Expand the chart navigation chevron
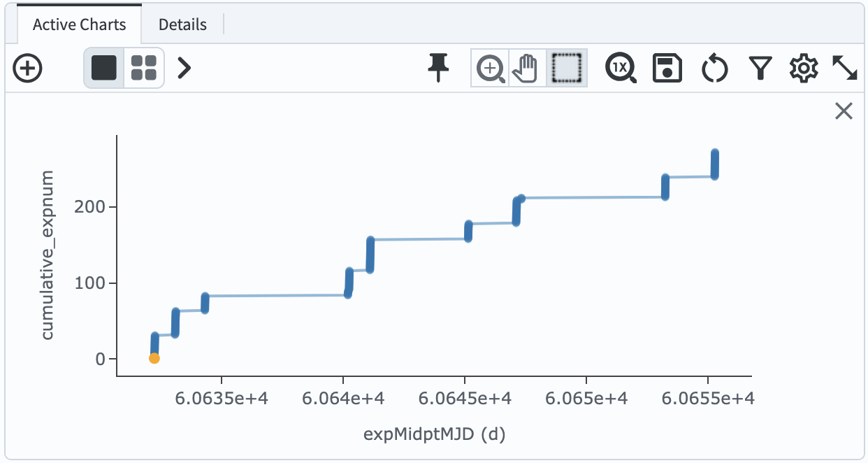Screen dimensions: 868x463 (x=183, y=68)
